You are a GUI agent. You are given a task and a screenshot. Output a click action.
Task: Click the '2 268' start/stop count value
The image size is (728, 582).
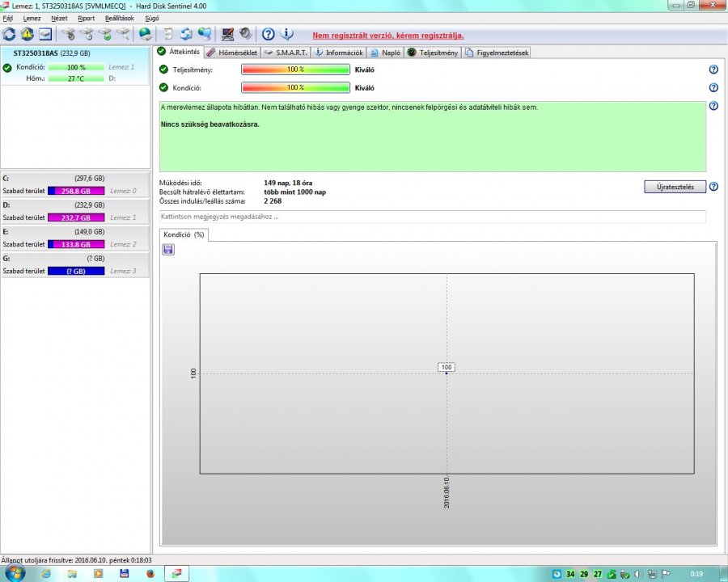[x=273, y=201]
